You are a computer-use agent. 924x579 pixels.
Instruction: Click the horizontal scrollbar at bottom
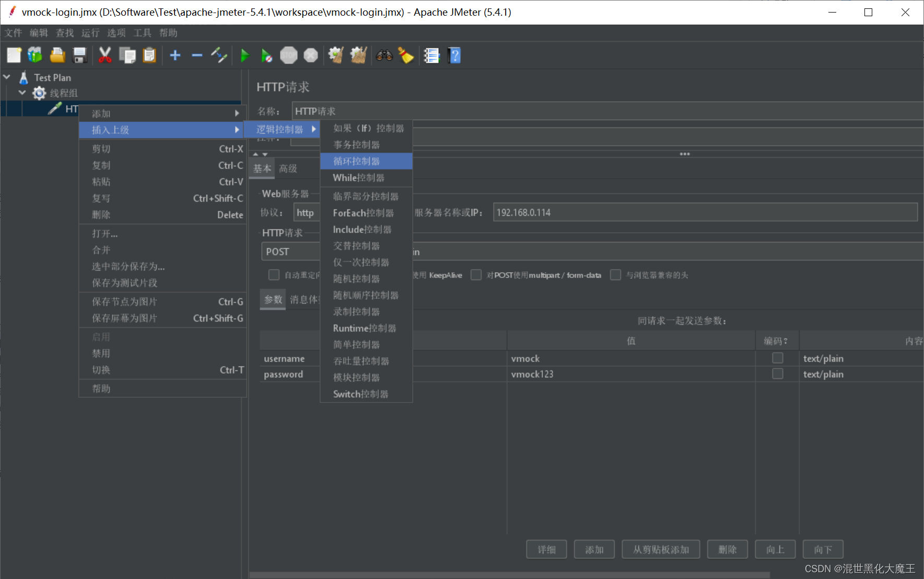[509, 575]
